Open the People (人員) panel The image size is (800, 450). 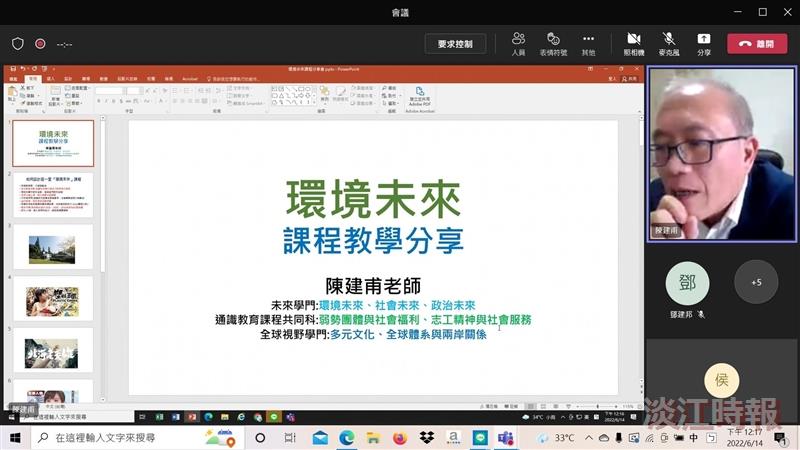pos(518,44)
